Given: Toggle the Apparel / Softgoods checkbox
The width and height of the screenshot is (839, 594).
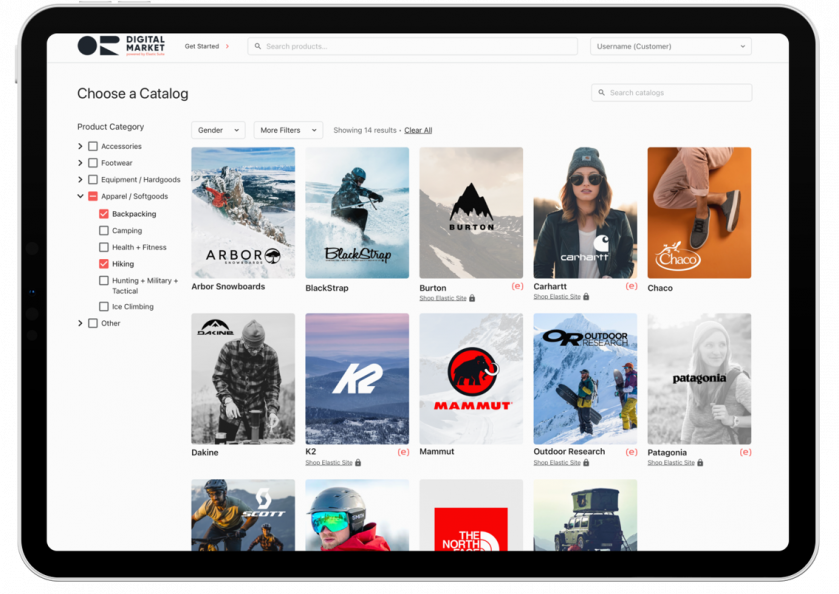Looking at the screenshot, I should (93, 196).
